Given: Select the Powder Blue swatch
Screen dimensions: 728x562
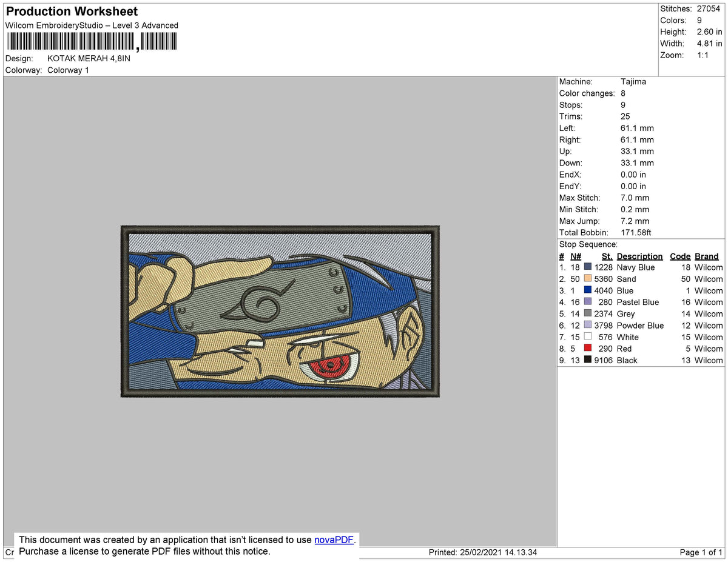Looking at the screenshot, I should (x=587, y=325).
